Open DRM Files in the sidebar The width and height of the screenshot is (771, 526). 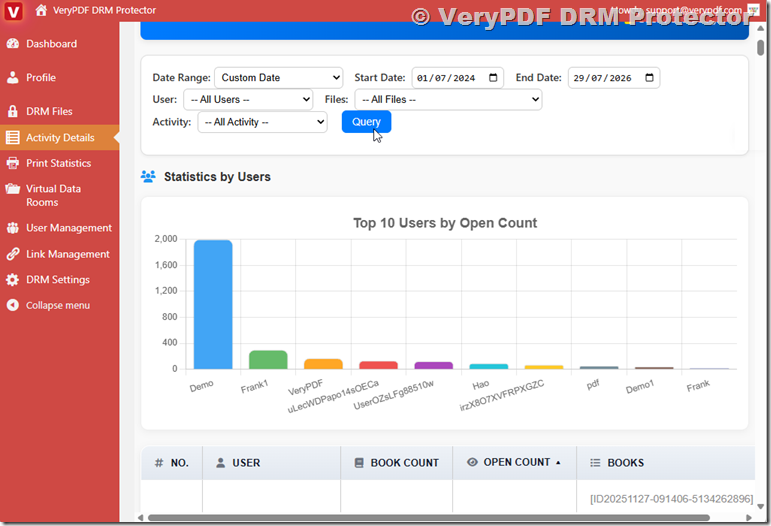pyautogui.click(x=59, y=111)
